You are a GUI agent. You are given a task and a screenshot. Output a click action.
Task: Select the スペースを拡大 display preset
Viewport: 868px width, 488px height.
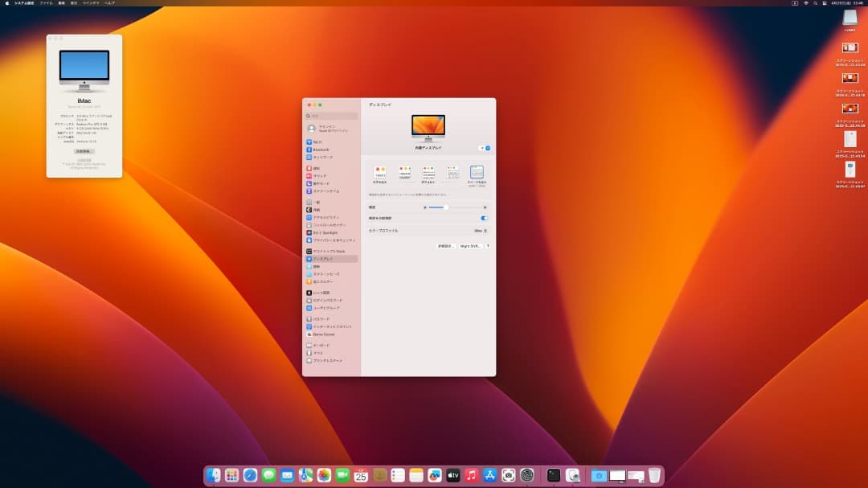(x=478, y=172)
